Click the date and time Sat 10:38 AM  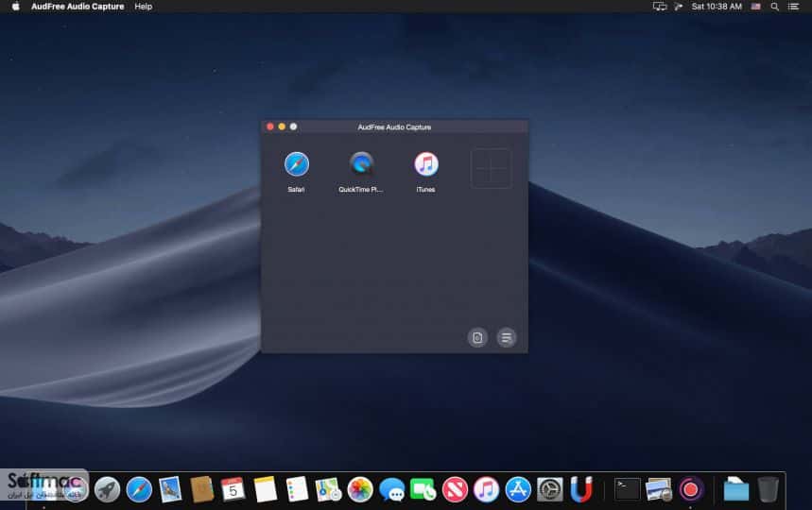(x=717, y=7)
